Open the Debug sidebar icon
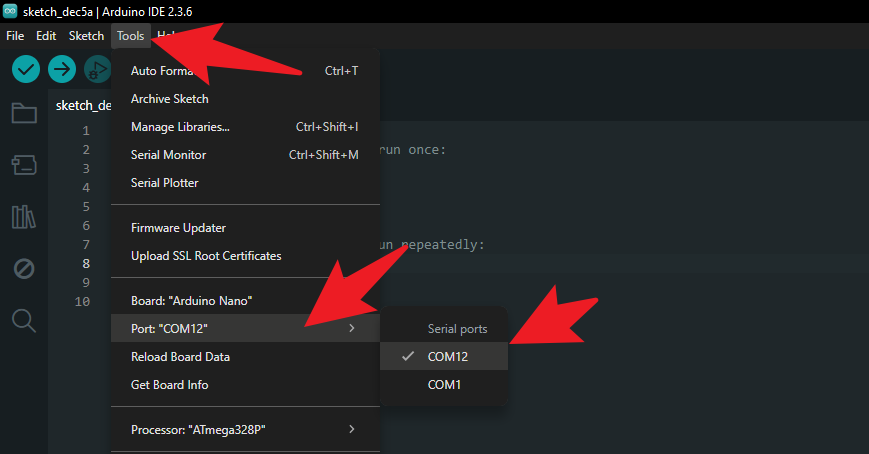 click(x=24, y=269)
